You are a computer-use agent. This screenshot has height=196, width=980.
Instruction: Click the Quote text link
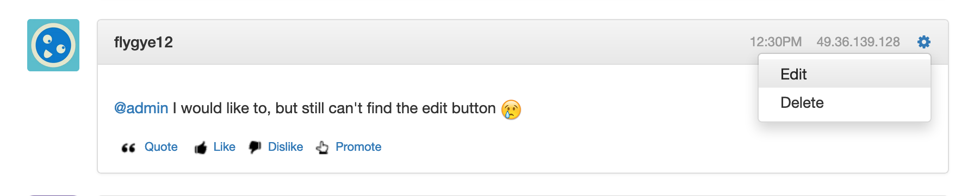[161, 147]
